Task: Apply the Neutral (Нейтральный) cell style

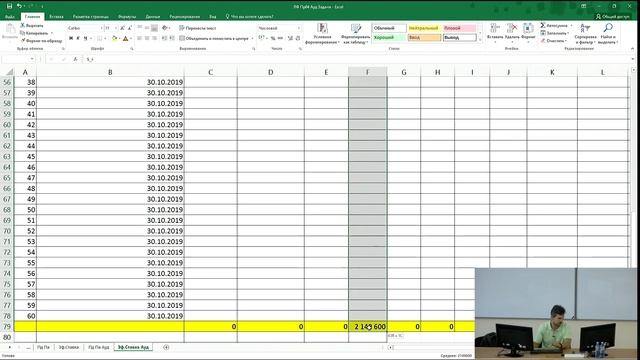Action: pyautogui.click(x=424, y=28)
